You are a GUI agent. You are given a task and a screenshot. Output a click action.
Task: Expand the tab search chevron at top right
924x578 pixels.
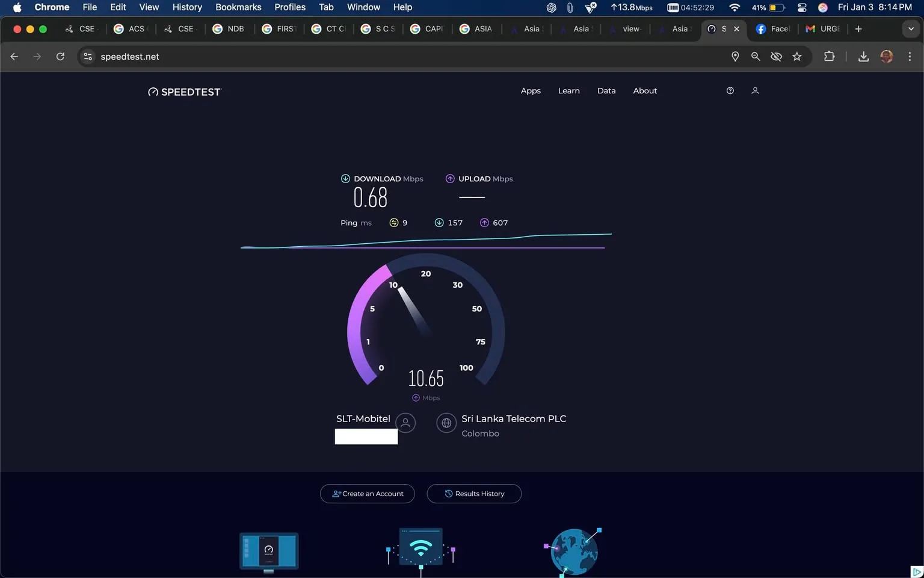pyautogui.click(x=910, y=28)
